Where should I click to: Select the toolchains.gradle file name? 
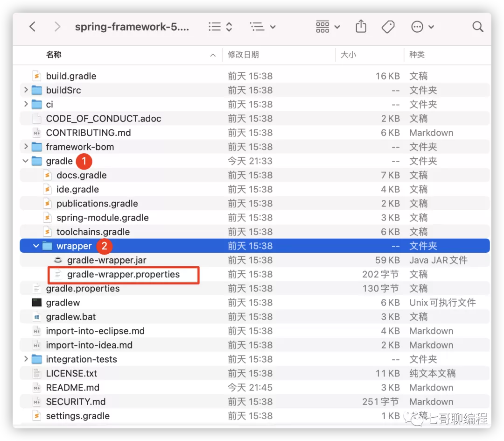[93, 232]
